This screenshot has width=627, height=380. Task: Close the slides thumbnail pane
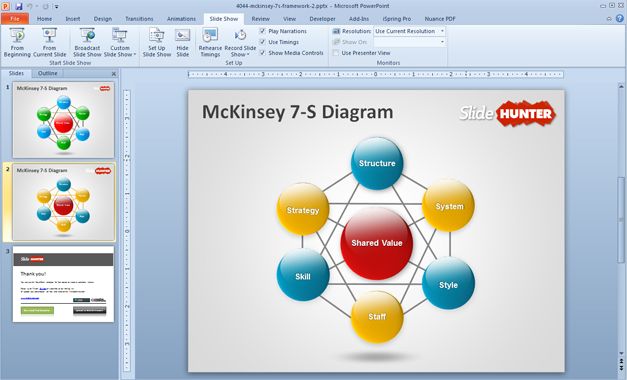point(114,74)
